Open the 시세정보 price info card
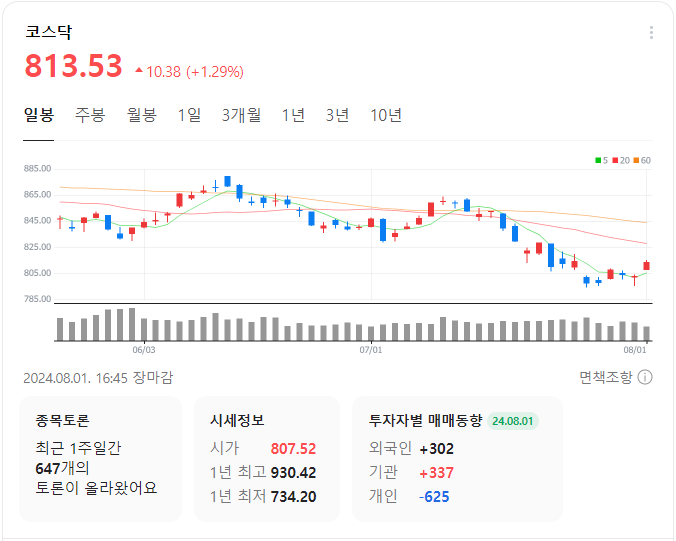This screenshot has height=541, width=676. coord(267,459)
